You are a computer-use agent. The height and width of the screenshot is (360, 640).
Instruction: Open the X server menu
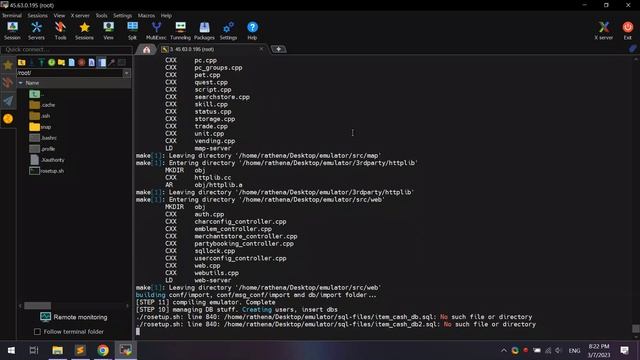pyautogui.click(x=80, y=16)
